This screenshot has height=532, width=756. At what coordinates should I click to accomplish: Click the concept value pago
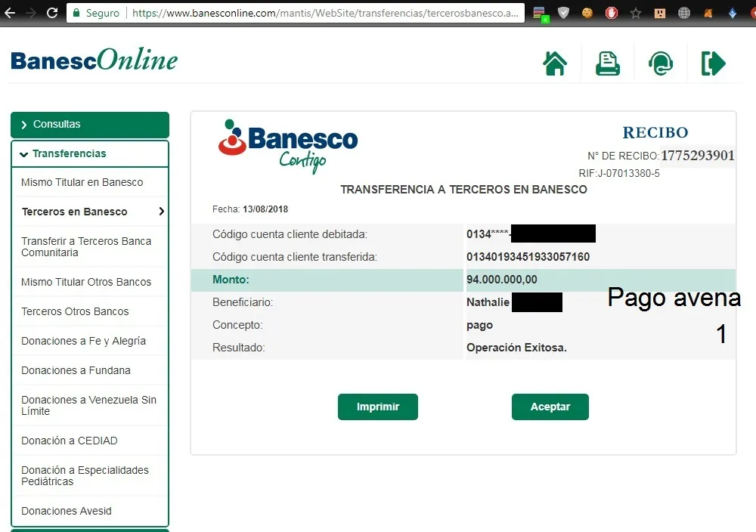pyautogui.click(x=480, y=325)
